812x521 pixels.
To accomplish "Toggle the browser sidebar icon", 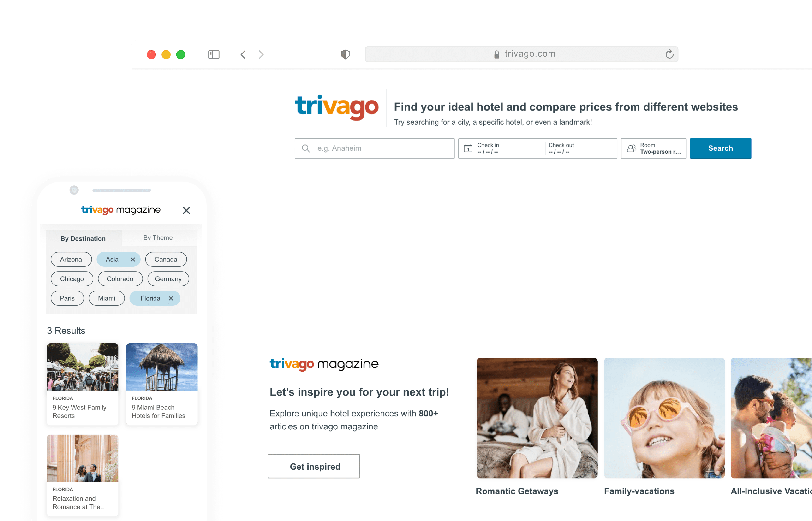I will tap(214, 54).
